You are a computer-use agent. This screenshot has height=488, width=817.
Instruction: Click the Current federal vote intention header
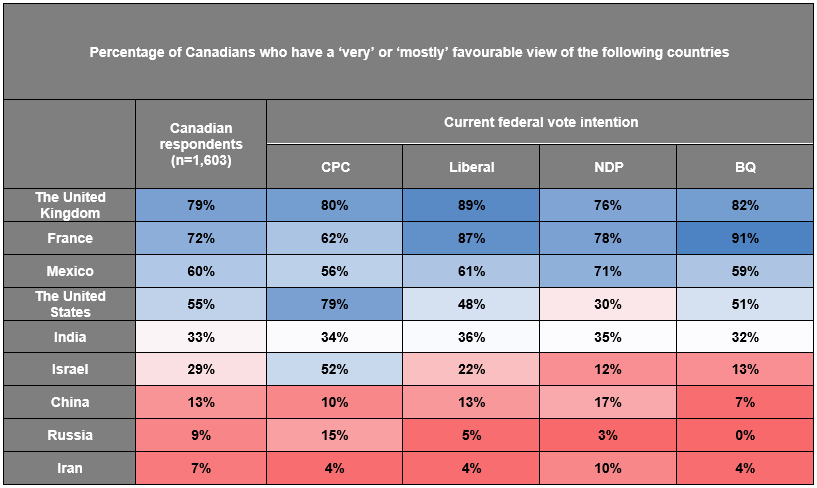[x=540, y=122]
